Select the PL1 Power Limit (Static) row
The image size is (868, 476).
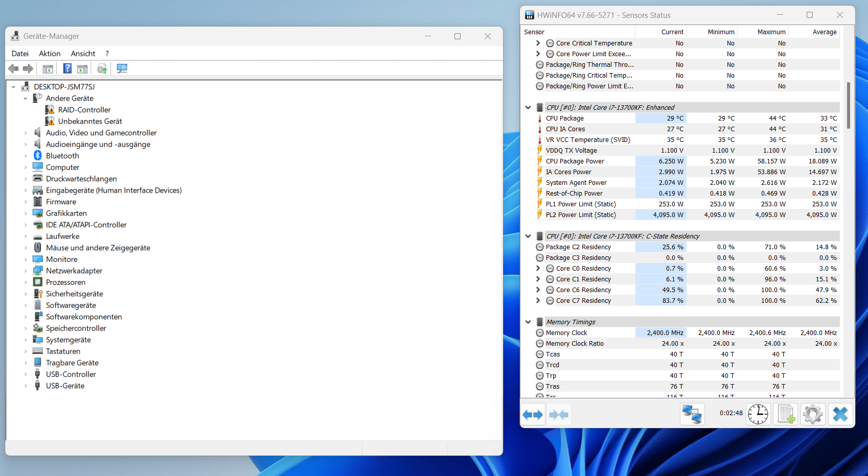[x=687, y=204]
